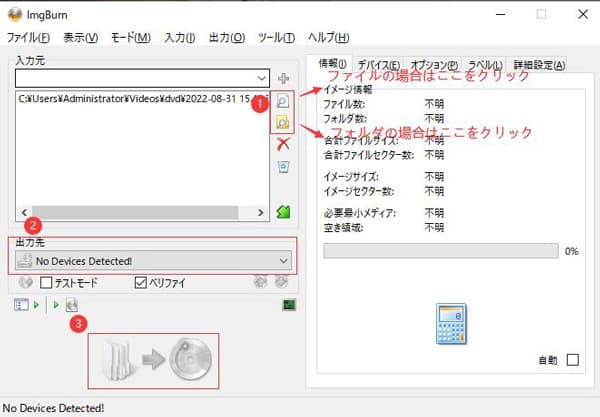Select the C:¥Users¥Administrator¥Videos path entry
Screen dimensions: 600x417
[142, 99]
